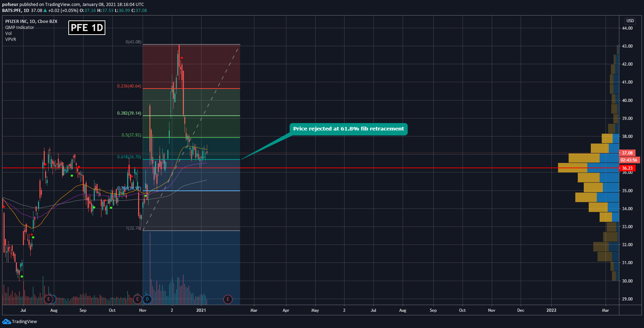
Task: Click the PFIZER INC, 1D, Cboe BZX legend
Action: point(31,22)
